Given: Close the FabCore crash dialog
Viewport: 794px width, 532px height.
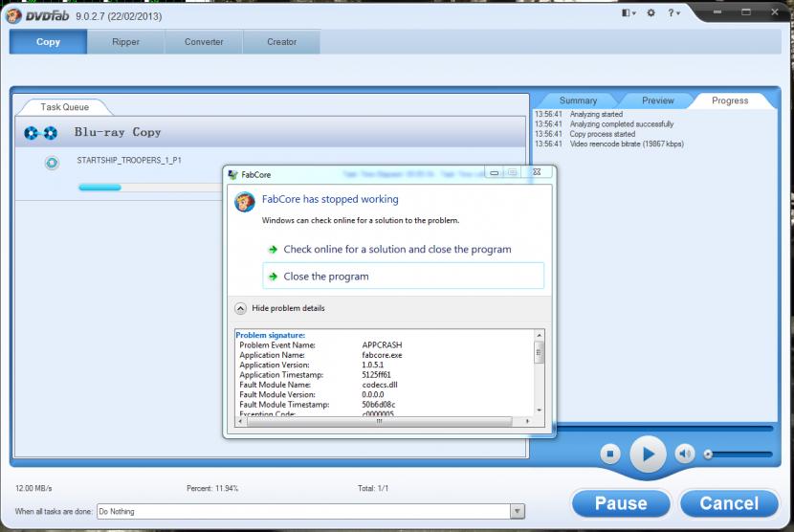Looking at the screenshot, I should [x=537, y=172].
